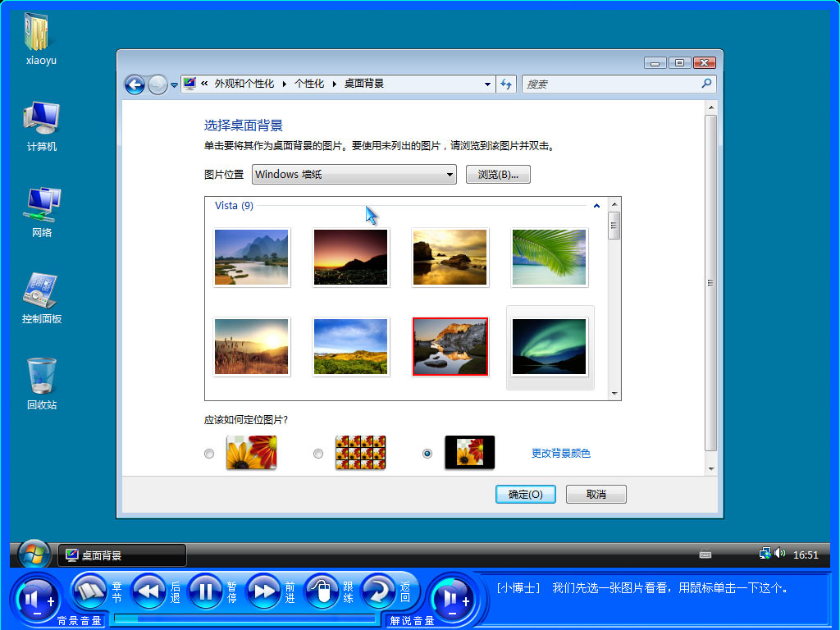Click the network icon in system tray

pos(765,554)
